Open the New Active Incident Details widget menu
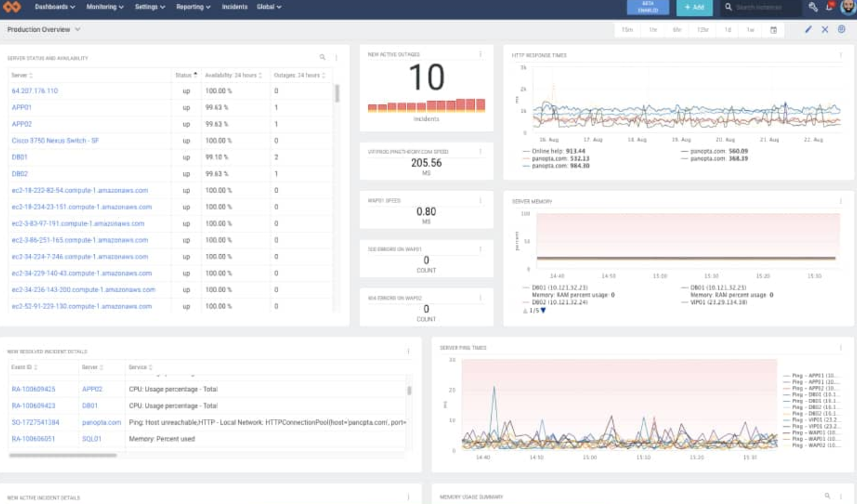 [408, 497]
